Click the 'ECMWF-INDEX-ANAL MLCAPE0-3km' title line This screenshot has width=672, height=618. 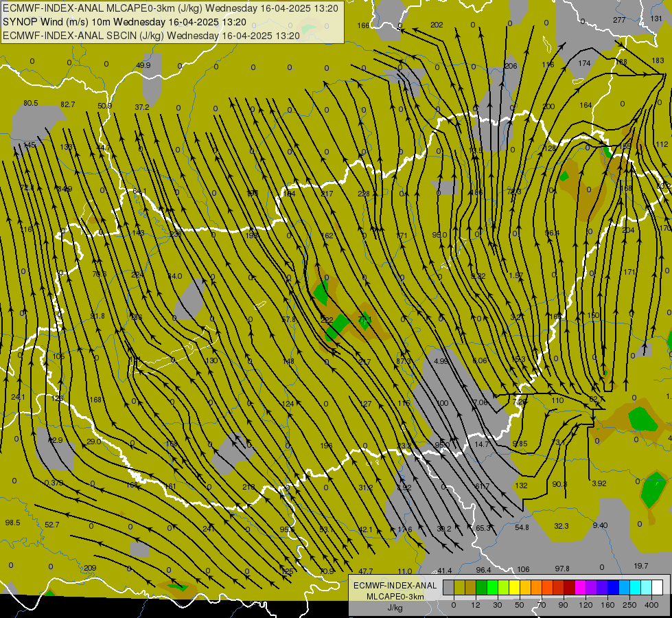pos(170,8)
